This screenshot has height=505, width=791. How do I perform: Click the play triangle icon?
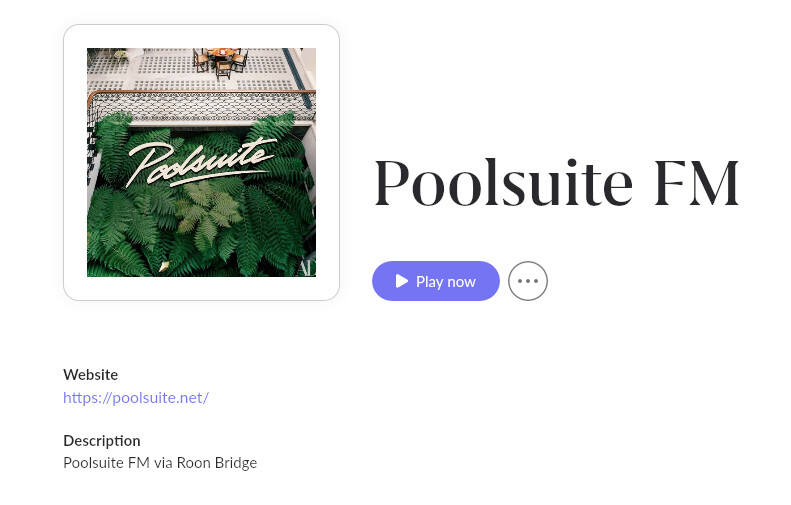(x=402, y=281)
